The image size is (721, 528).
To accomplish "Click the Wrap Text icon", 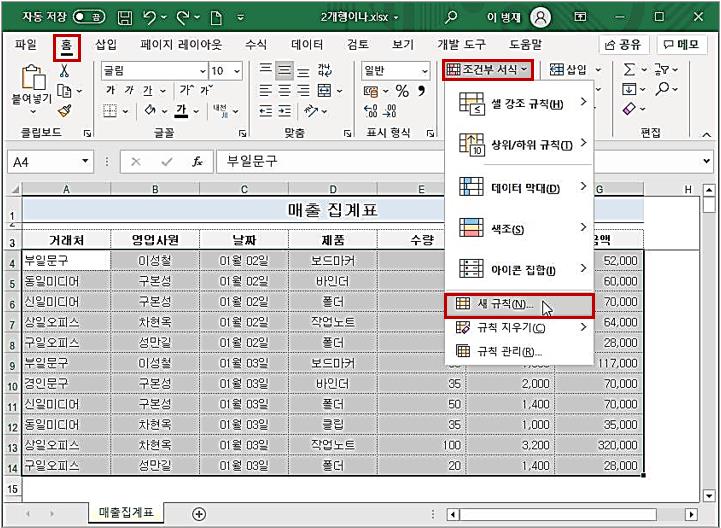I will point(324,71).
